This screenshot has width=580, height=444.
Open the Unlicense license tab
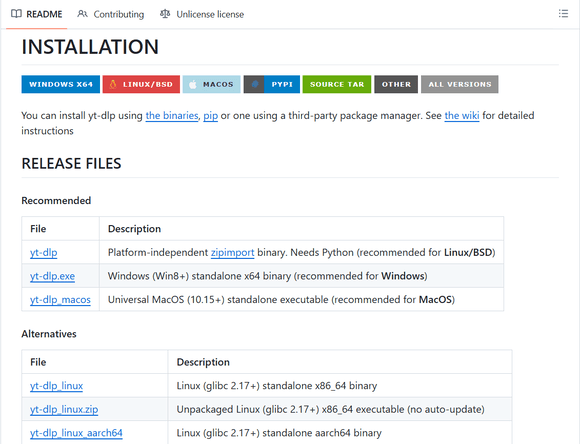point(202,14)
